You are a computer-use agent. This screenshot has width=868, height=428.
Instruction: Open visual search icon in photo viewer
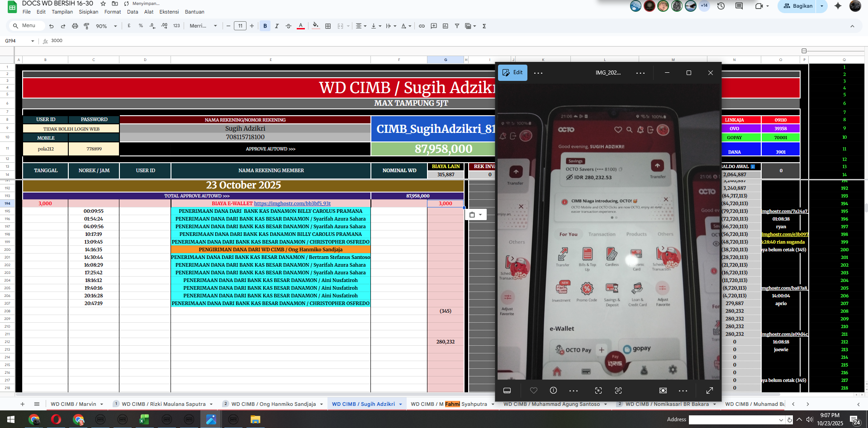point(598,390)
